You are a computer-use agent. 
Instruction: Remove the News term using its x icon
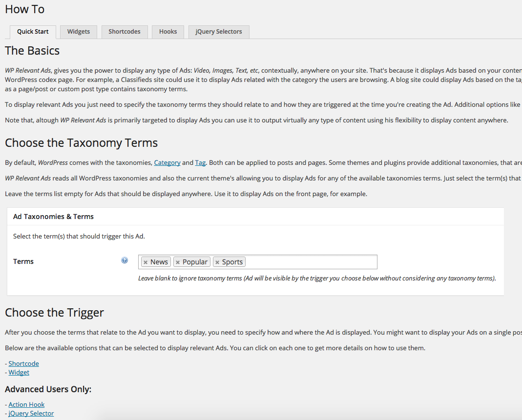coord(145,261)
